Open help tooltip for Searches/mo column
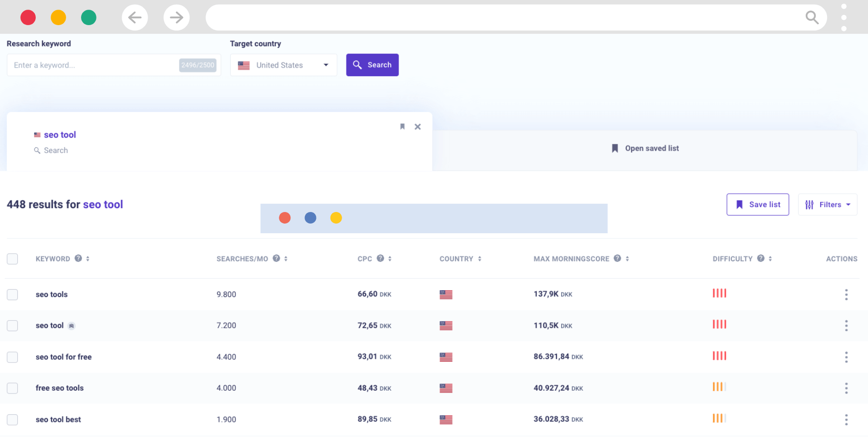The height and width of the screenshot is (437, 868). point(276,258)
